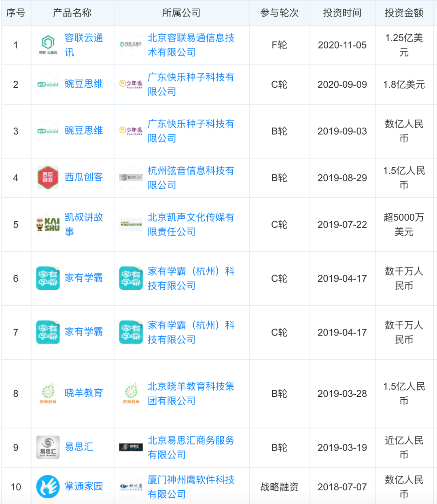This screenshot has width=437, height=504.
Task: Click the 神州鹰 company logo in row 10
Action: point(131,487)
